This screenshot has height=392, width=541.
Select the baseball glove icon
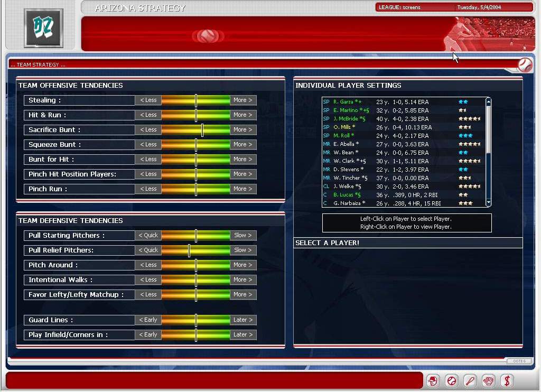pyautogui.click(x=489, y=380)
